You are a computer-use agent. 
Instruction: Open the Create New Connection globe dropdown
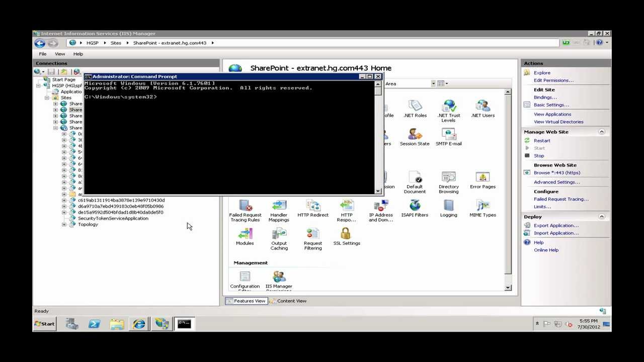39,72
